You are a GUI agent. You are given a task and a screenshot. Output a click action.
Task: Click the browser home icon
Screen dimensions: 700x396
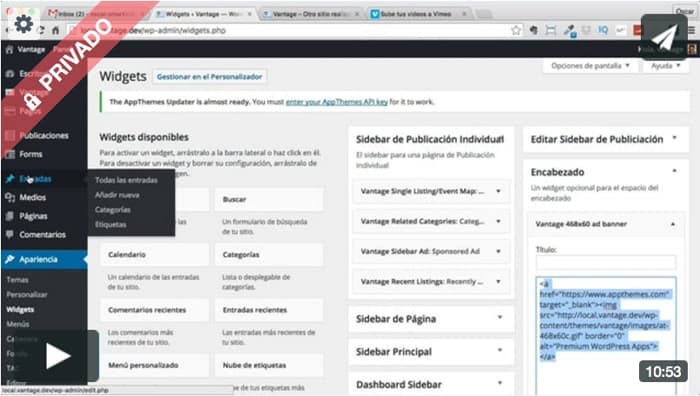coord(55,30)
